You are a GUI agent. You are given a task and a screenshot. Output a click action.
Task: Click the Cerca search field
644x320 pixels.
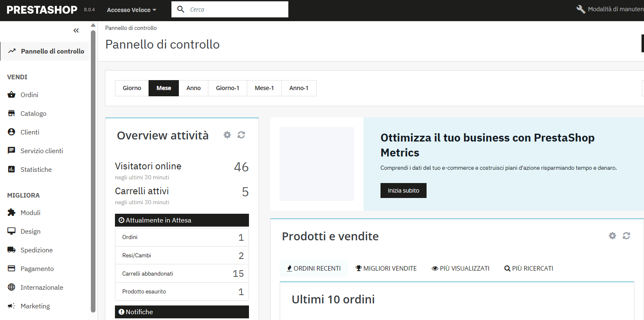pyautogui.click(x=230, y=10)
